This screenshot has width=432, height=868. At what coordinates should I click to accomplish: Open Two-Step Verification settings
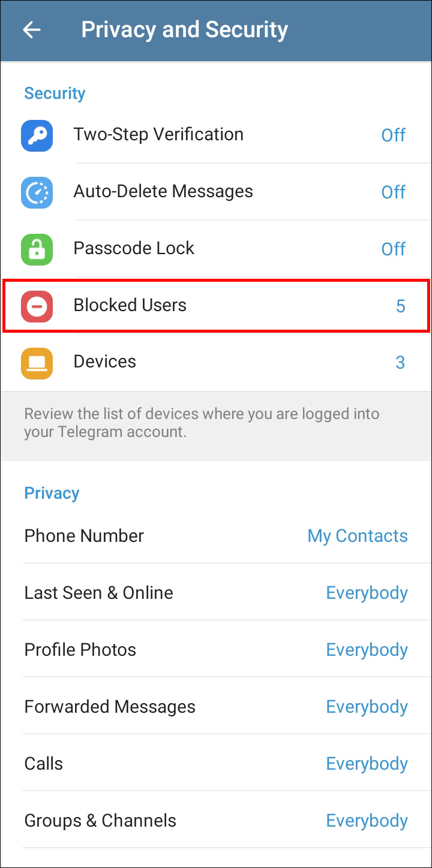click(x=158, y=134)
